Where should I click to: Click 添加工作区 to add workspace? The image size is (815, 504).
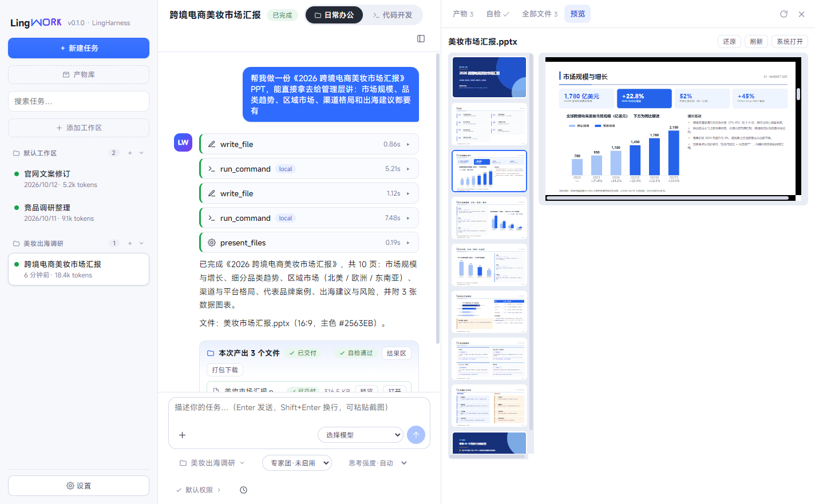(78, 128)
